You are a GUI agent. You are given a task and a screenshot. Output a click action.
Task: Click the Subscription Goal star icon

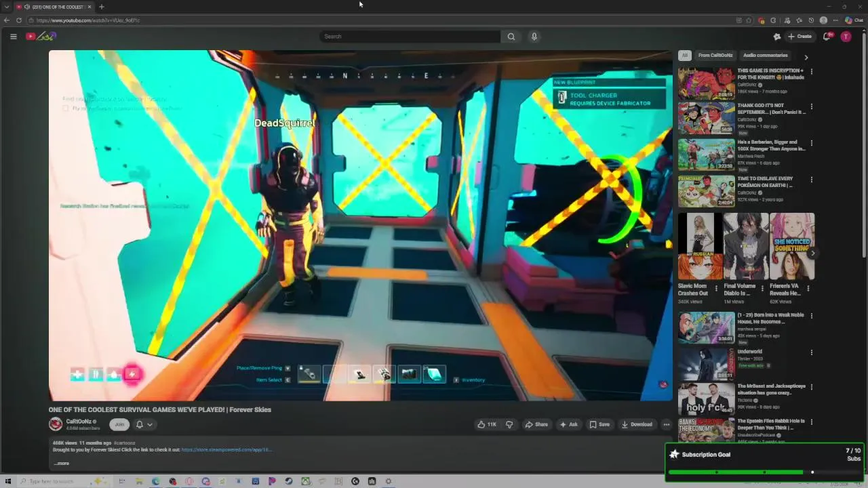coord(674,454)
